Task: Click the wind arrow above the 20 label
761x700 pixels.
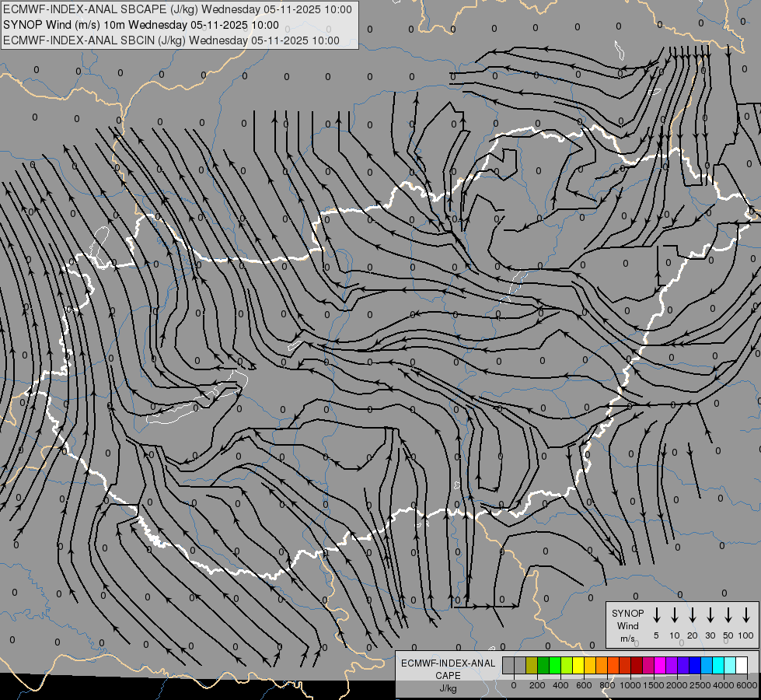Action: [x=693, y=615]
